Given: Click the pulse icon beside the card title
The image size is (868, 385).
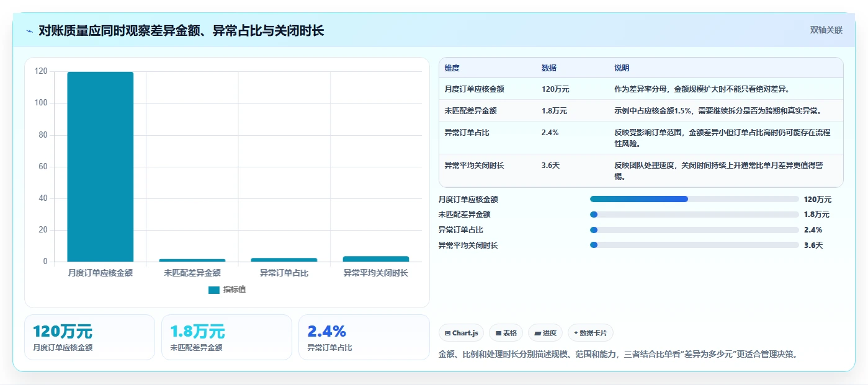Looking at the screenshot, I should [30, 31].
